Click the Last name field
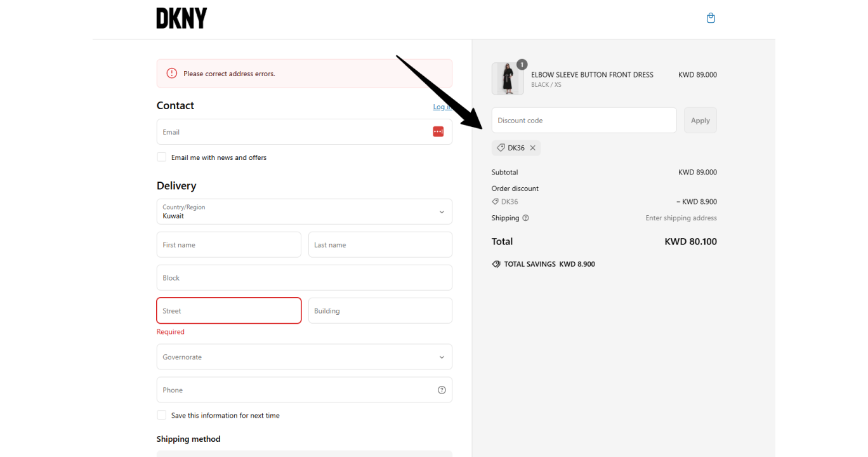Screen dimensions: 868x457 click(x=380, y=244)
